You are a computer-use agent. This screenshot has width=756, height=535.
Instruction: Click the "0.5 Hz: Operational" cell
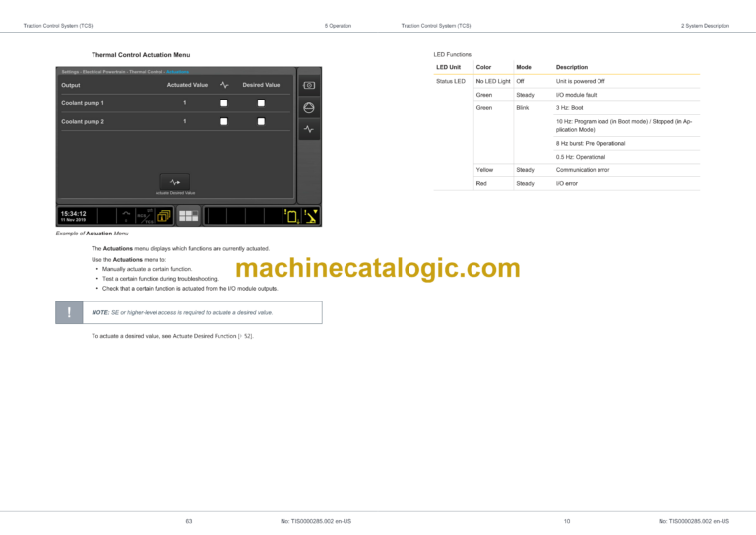pyautogui.click(x=581, y=157)
